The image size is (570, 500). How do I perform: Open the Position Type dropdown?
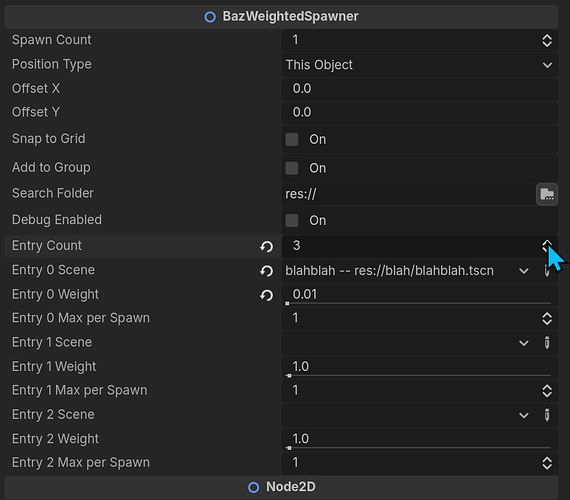pos(420,65)
